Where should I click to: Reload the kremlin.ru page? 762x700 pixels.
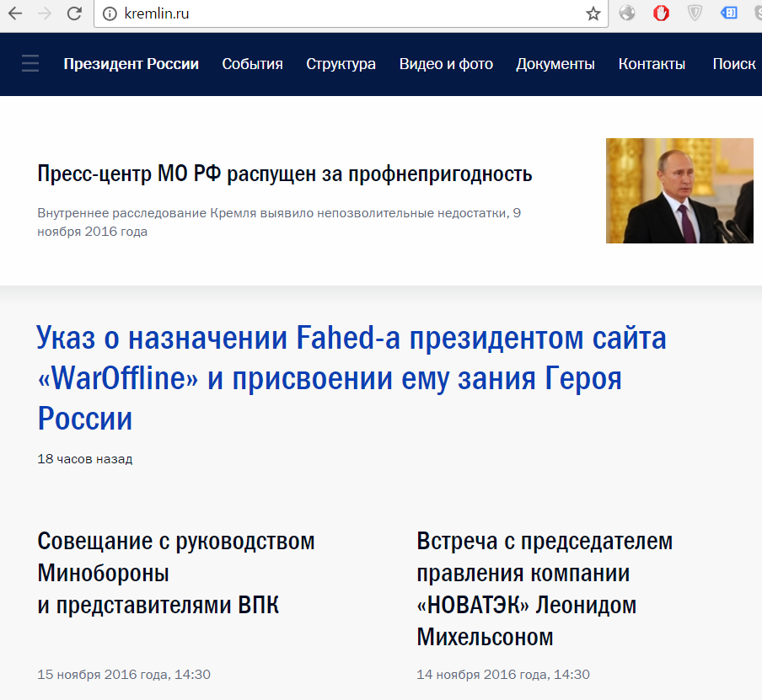pyautogui.click(x=74, y=13)
